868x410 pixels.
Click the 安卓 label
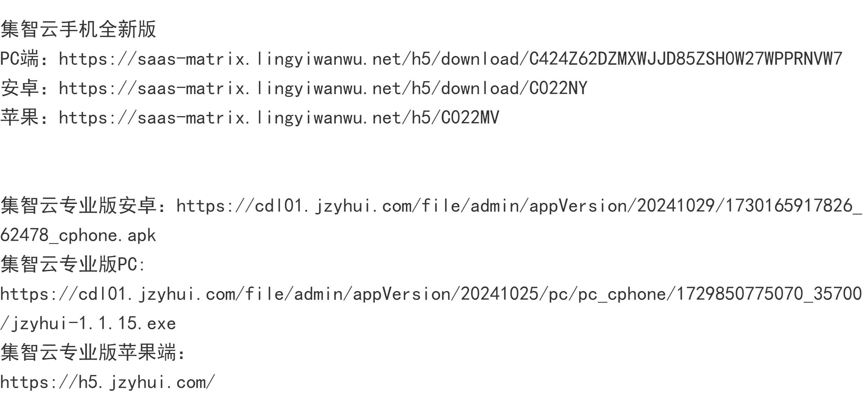tap(19, 88)
